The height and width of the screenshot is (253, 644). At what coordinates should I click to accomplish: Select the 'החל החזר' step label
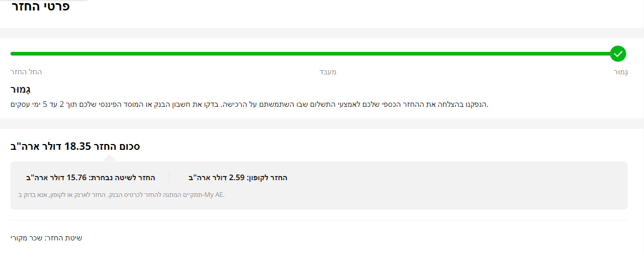pos(26,72)
